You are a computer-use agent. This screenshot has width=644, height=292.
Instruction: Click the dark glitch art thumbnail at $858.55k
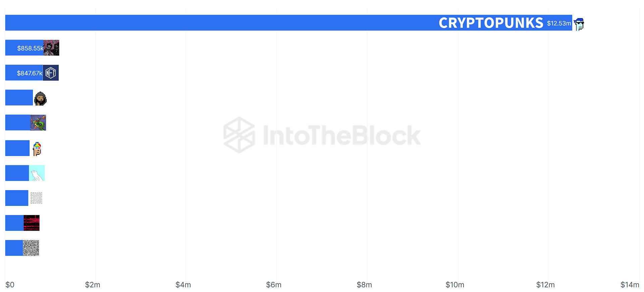tap(51, 48)
